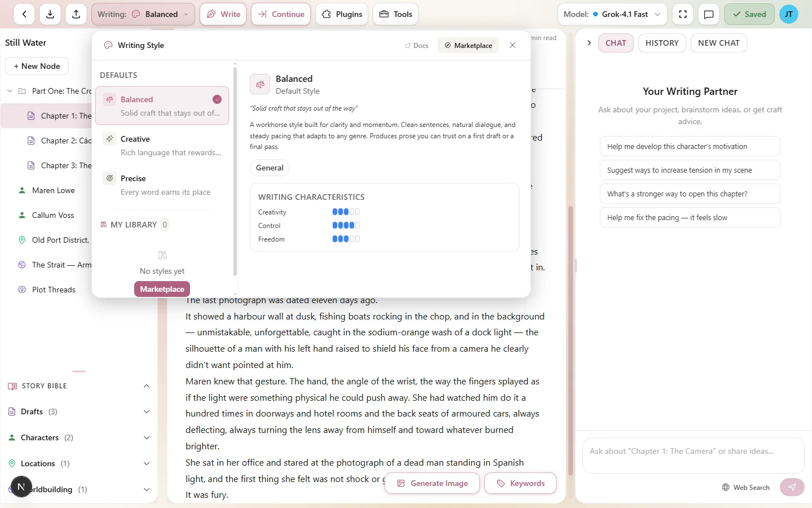
Task: Collapse the Part One chapter tree
Action: coord(9,90)
